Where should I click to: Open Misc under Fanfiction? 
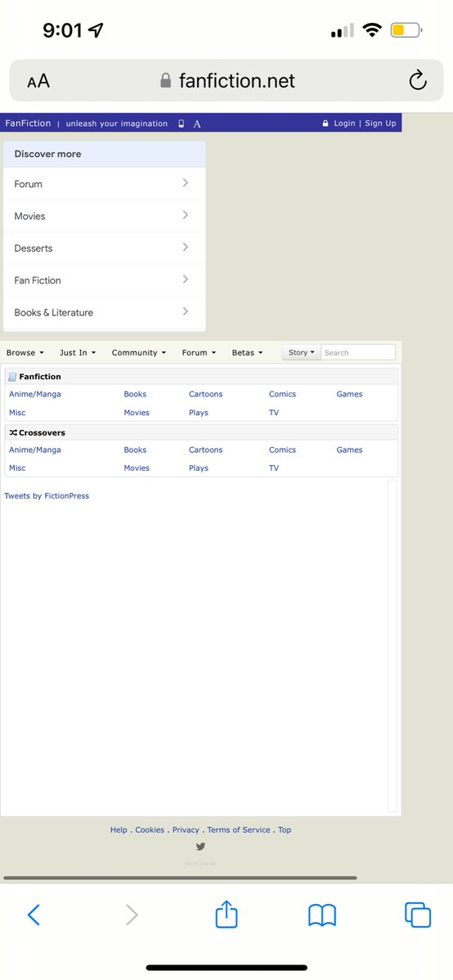tap(17, 413)
